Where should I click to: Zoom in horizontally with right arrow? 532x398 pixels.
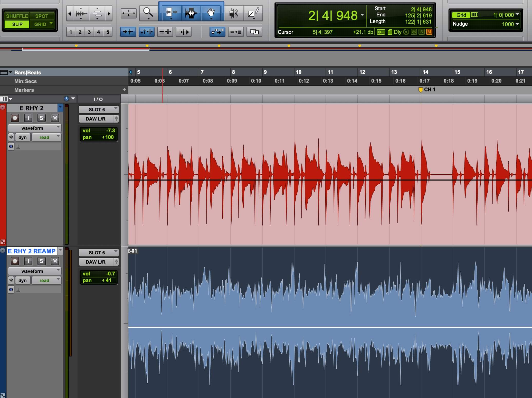[x=109, y=13]
